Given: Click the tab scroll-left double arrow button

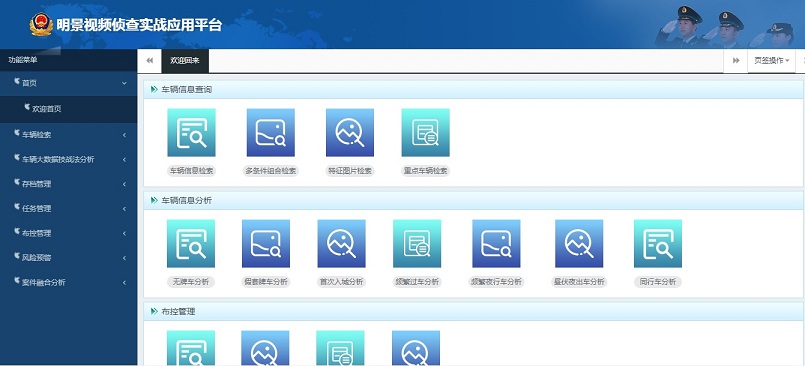Looking at the screenshot, I should pos(149,61).
